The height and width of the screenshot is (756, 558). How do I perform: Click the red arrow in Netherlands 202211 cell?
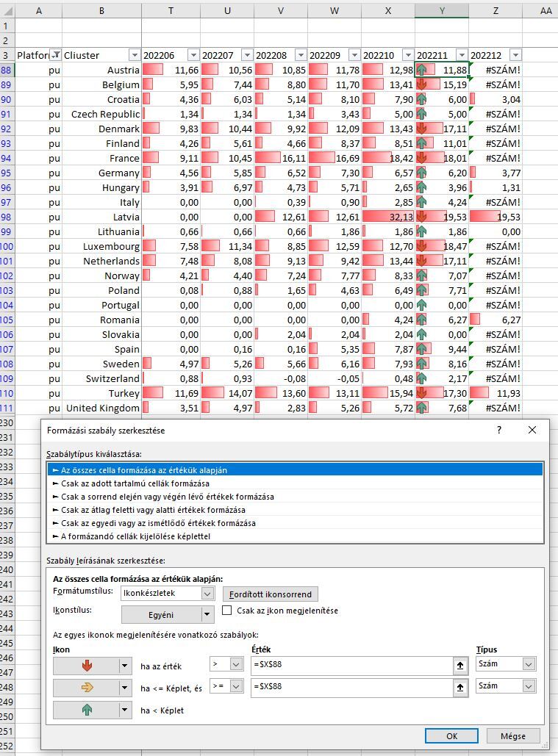[421, 261]
